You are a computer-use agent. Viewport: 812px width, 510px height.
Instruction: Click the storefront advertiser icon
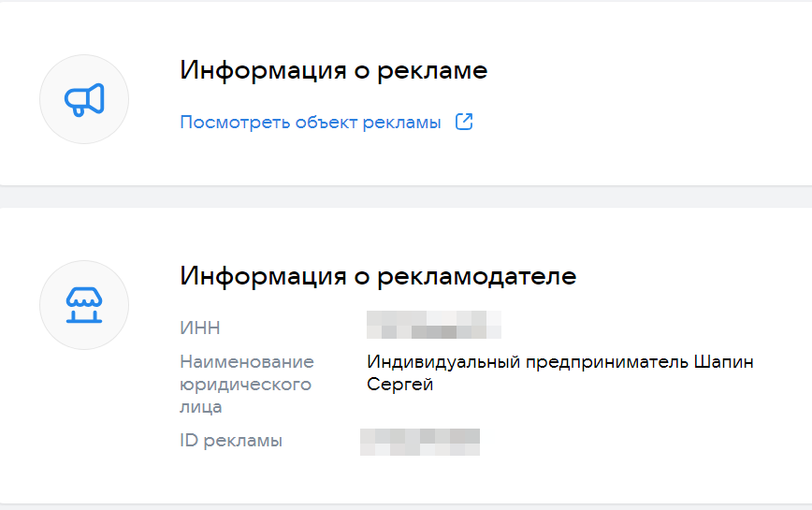84,305
